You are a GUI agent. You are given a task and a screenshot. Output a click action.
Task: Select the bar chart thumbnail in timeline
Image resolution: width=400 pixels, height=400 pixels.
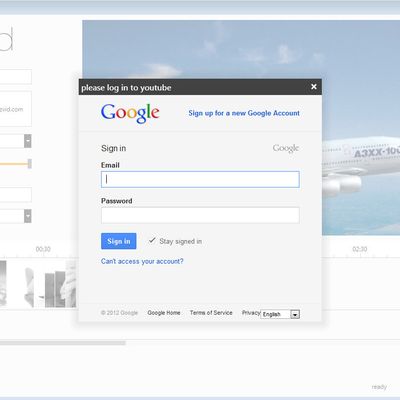tap(55, 288)
